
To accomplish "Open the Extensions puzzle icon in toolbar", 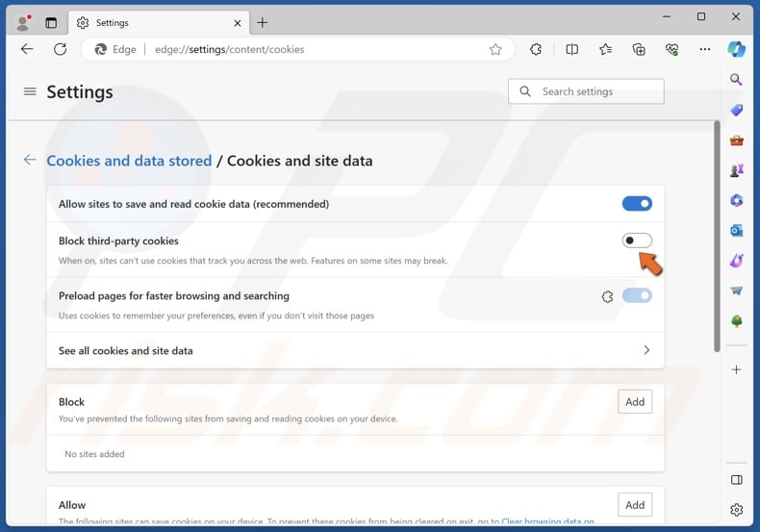I will (536, 49).
